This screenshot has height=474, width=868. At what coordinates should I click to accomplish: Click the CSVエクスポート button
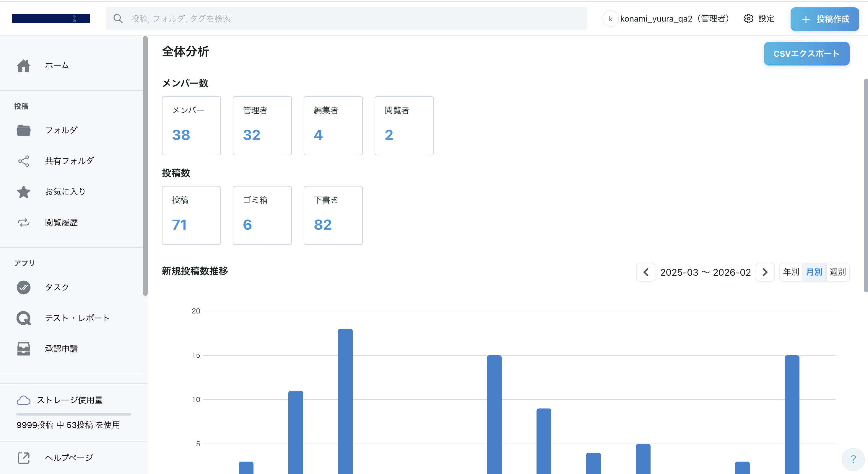806,54
